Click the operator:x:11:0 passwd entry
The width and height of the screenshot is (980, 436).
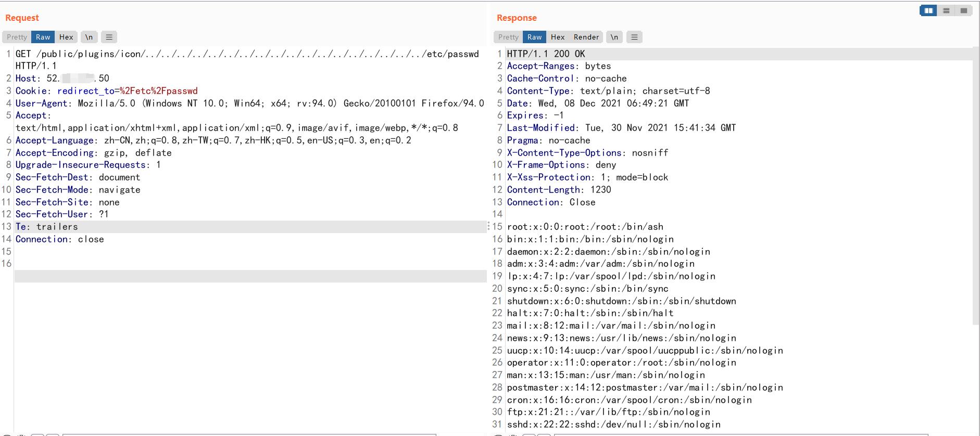[x=622, y=363]
